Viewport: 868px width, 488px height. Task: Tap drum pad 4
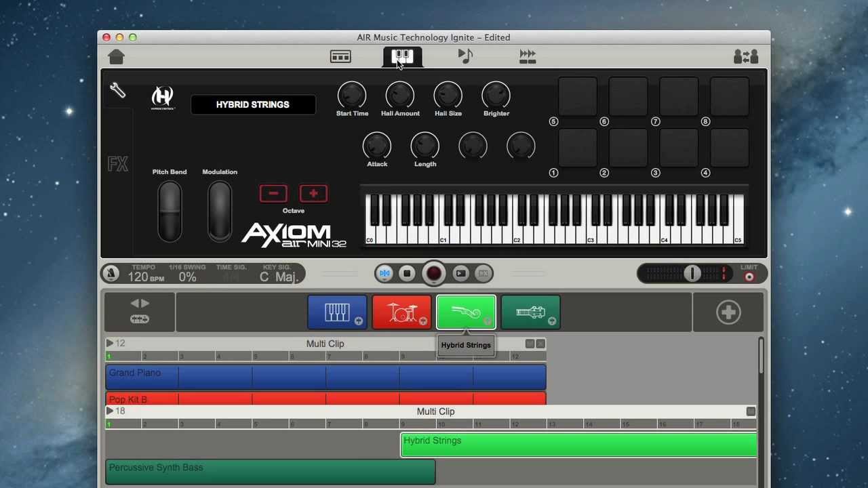pyautogui.click(x=730, y=147)
